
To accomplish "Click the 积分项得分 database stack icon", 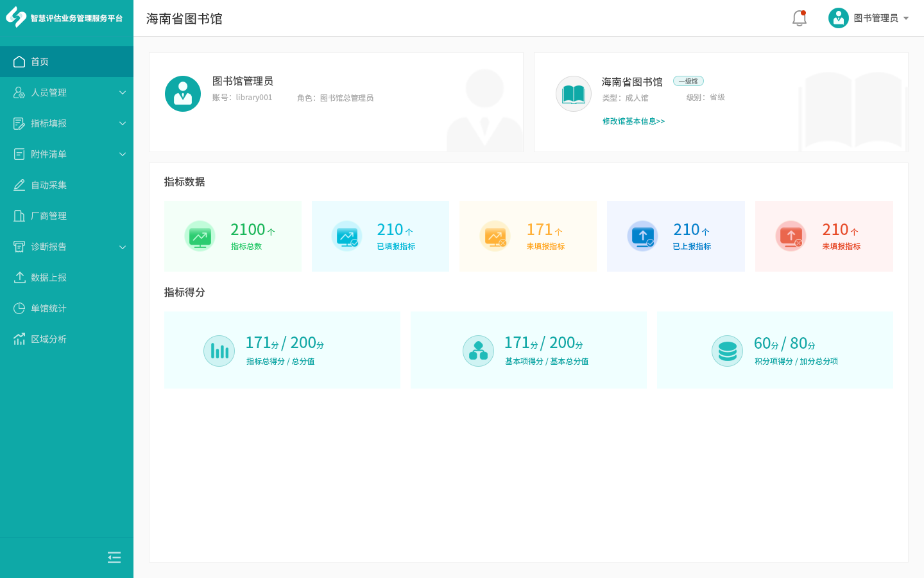I will (727, 351).
